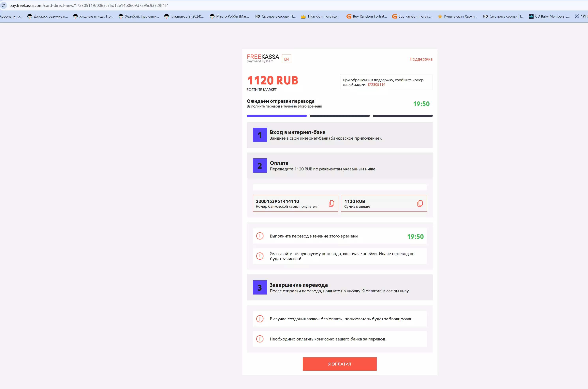Screen dimensions: 588x389
Task: Copy the 1120 RUB payment amount icon
Action: 420,203
